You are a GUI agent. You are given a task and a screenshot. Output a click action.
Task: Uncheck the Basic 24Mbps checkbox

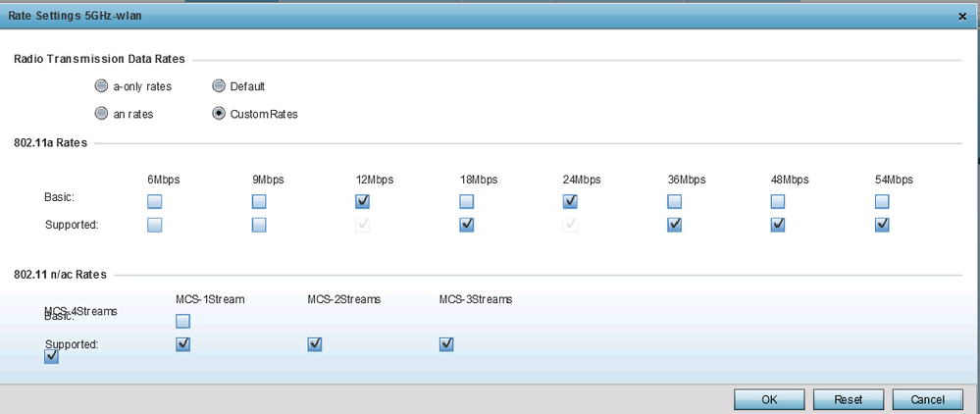click(570, 201)
